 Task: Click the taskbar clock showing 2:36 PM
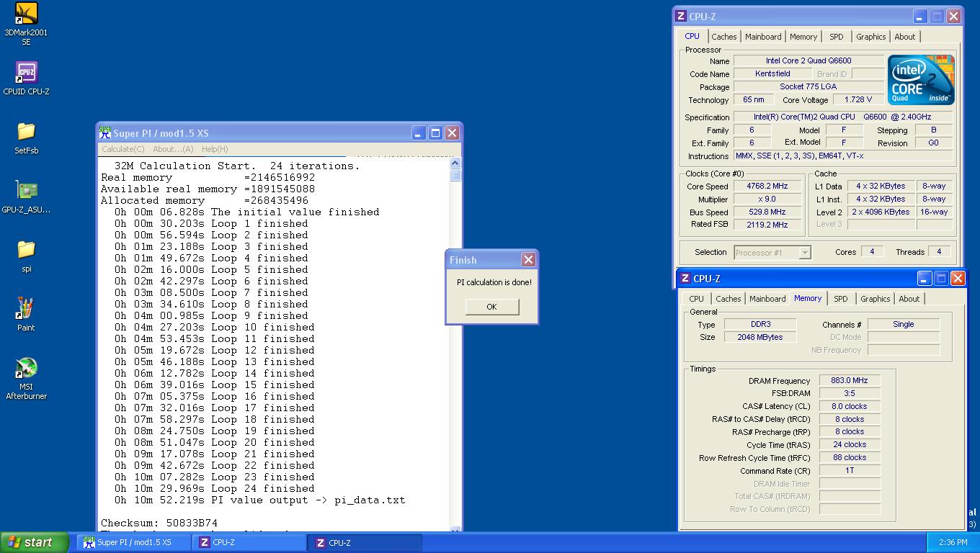click(x=953, y=542)
